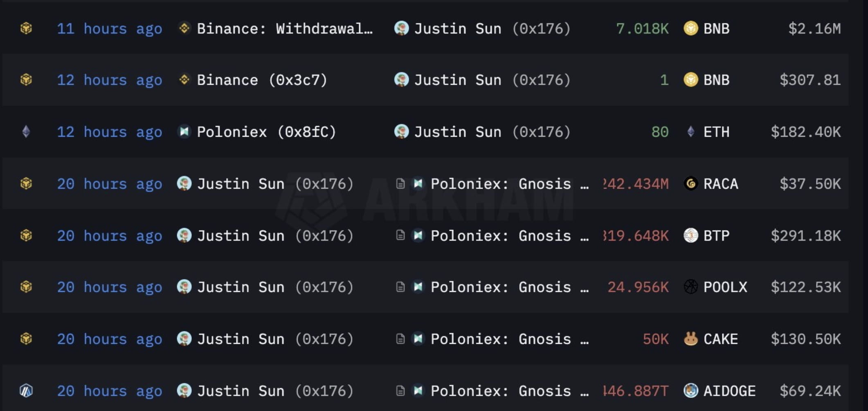Click the ETH token icon near $182.40K
868x411 pixels.
(x=690, y=132)
